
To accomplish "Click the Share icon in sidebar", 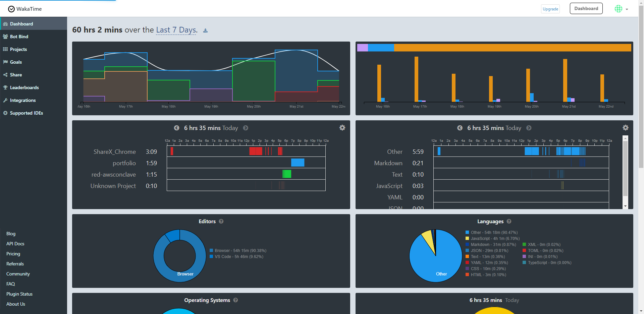I will [x=5, y=75].
